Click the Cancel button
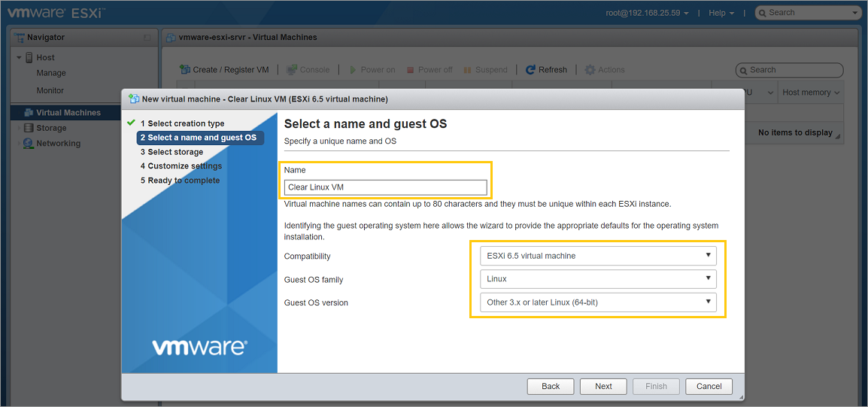868x407 pixels. click(709, 386)
